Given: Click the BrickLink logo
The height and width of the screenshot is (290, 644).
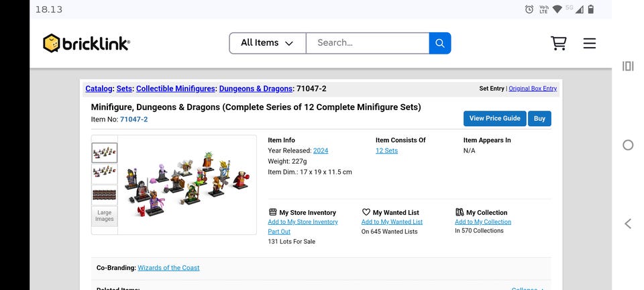Looking at the screenshot, I should coord(87,43).
